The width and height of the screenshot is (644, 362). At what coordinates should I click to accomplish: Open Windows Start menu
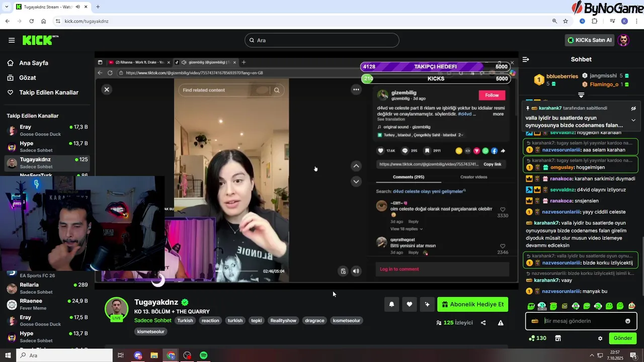click(8, 355)
